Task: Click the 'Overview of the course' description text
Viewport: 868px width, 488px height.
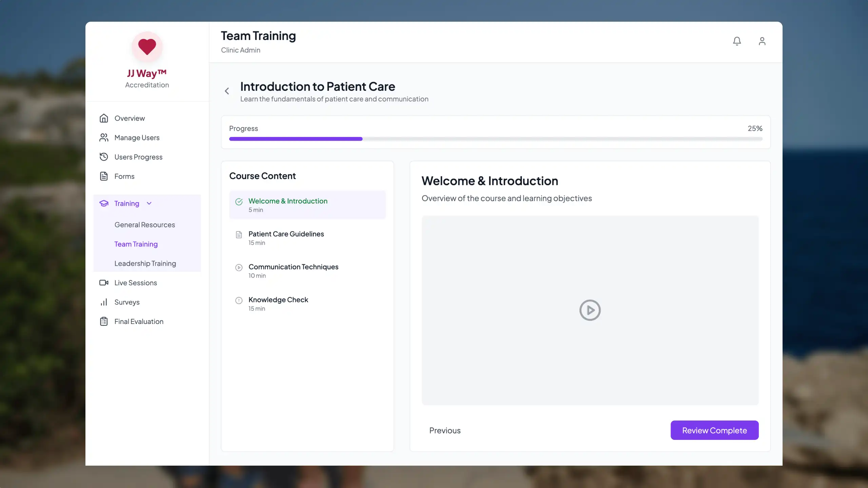Action: click(x=507, y=198)
